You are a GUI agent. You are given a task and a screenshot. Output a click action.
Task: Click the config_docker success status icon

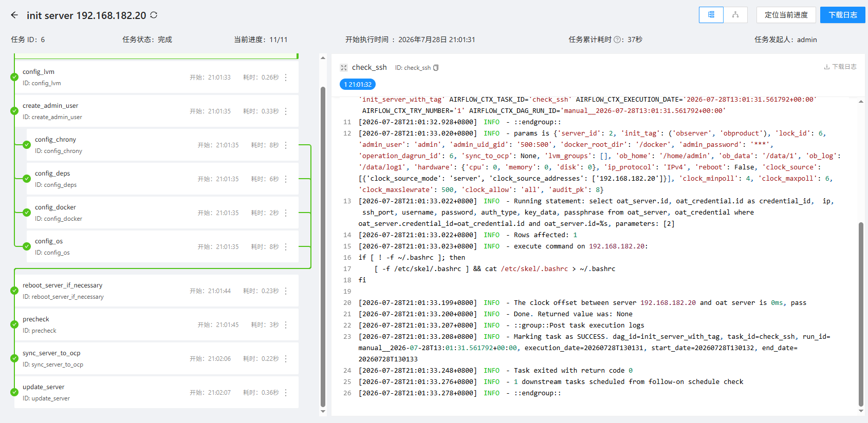[27, 213]
